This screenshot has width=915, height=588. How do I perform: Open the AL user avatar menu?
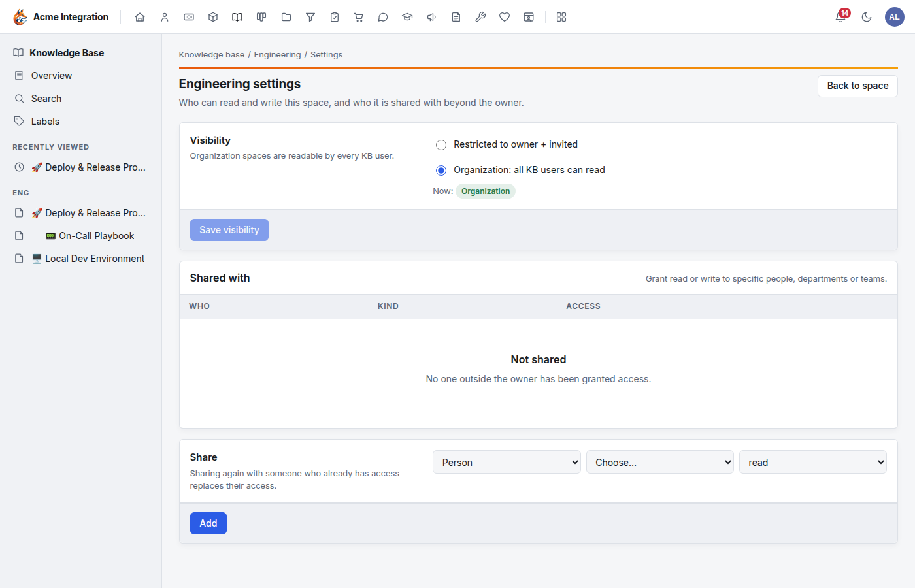click(895, 17)
